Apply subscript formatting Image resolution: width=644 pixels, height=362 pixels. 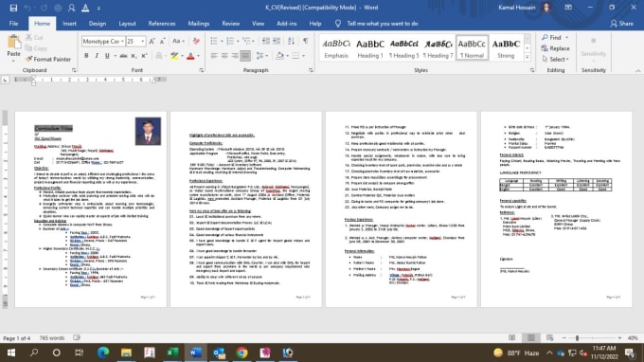pos(134,56)
